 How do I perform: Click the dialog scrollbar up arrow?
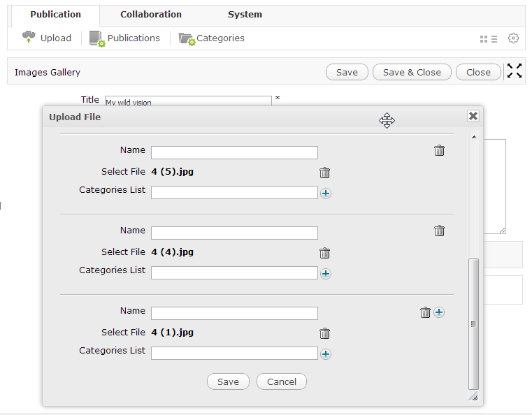[474, 137]
